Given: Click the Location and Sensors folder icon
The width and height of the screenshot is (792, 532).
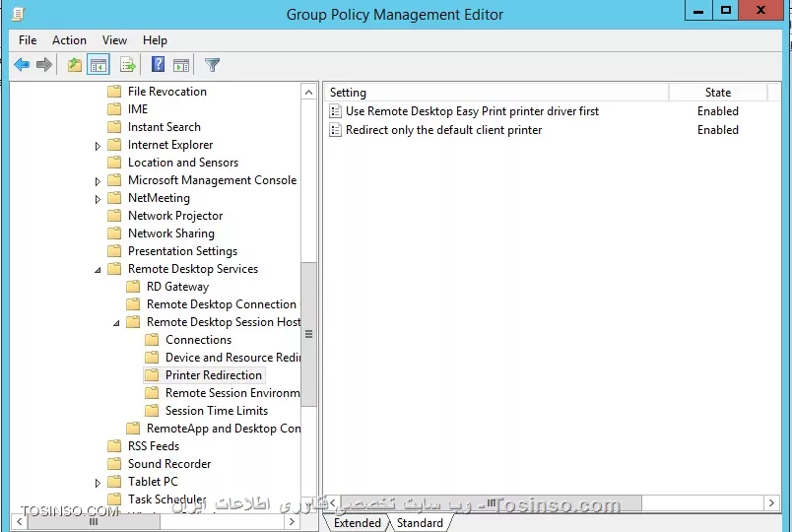Looking at the screenshot, I should tap(114, 163).
